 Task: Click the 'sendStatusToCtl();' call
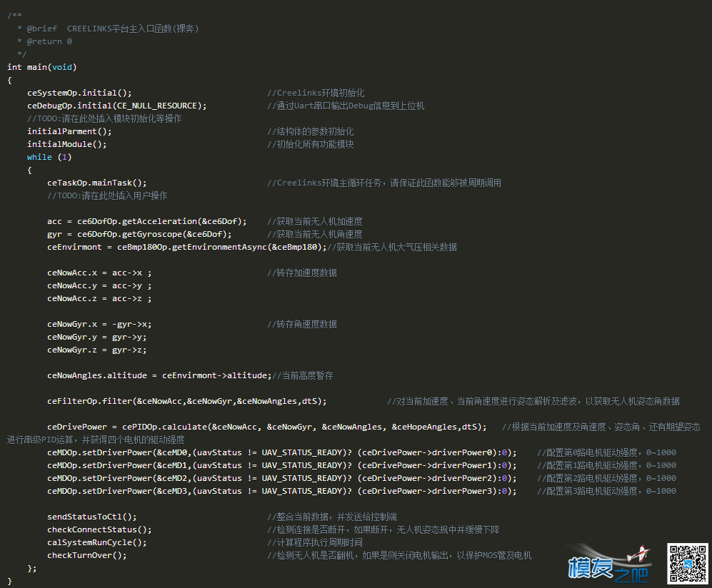tap(91, 517)
